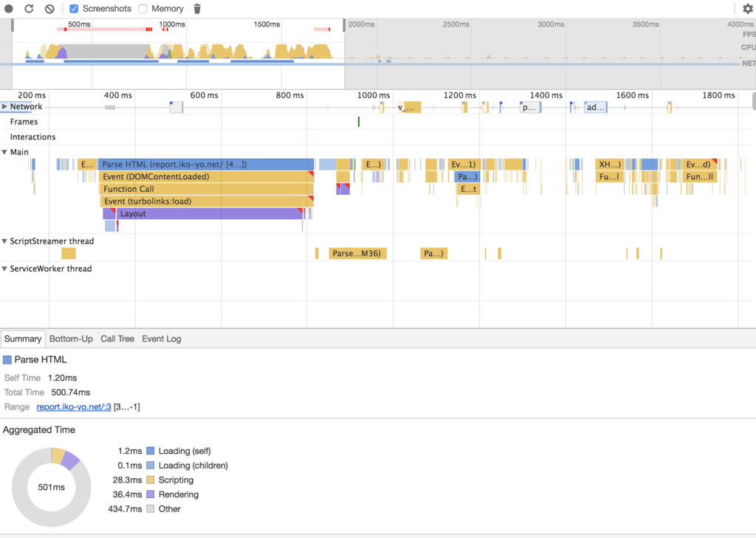Collapse the ScriptStreamer thread track
756x538 pixels.
(x=4, y=241)
